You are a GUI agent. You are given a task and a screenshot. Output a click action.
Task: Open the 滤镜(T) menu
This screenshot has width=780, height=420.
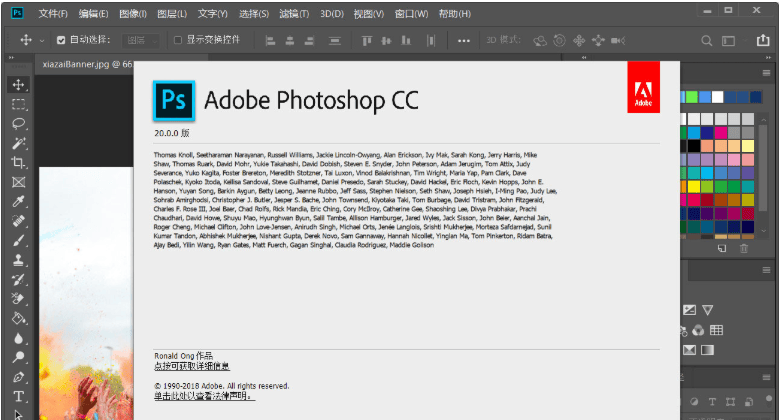click(294, 14)
